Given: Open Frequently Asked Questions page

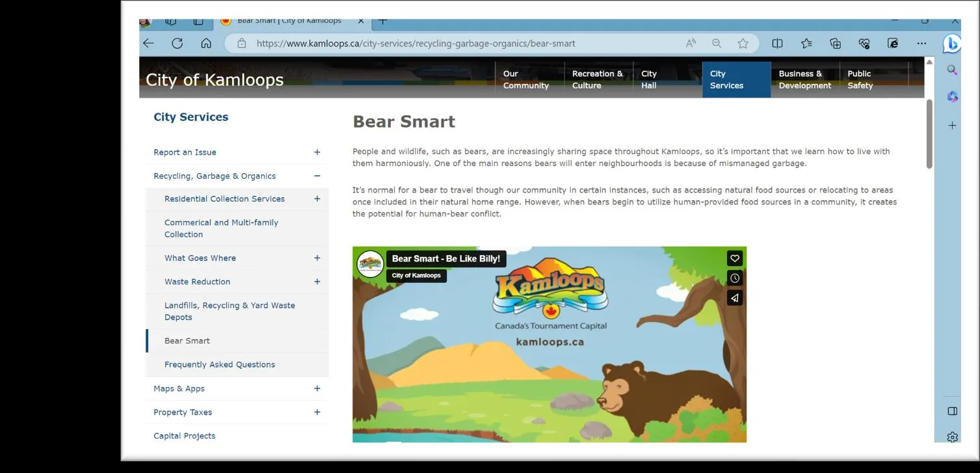Looking at the screenshot, I should (x=220, y=364).
